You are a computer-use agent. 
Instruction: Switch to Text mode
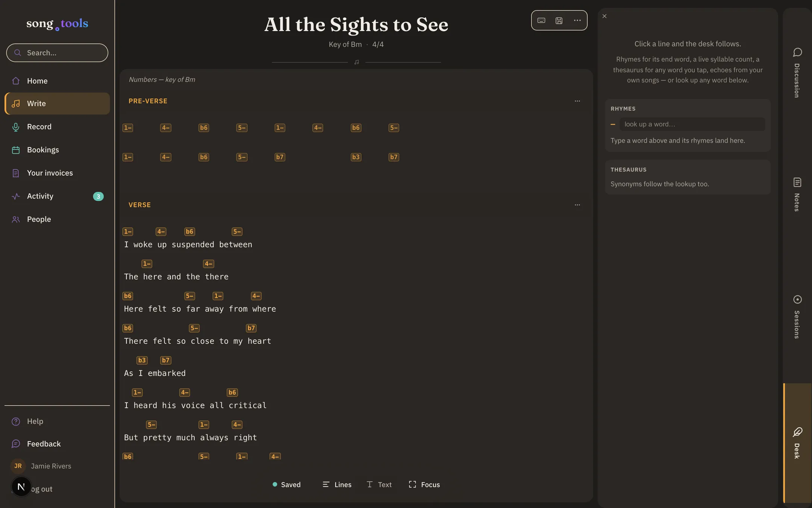[379, 485]
